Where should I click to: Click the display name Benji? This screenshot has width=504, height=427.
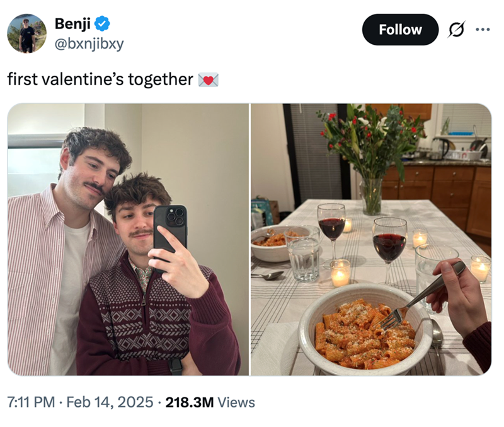click(72, 24)
